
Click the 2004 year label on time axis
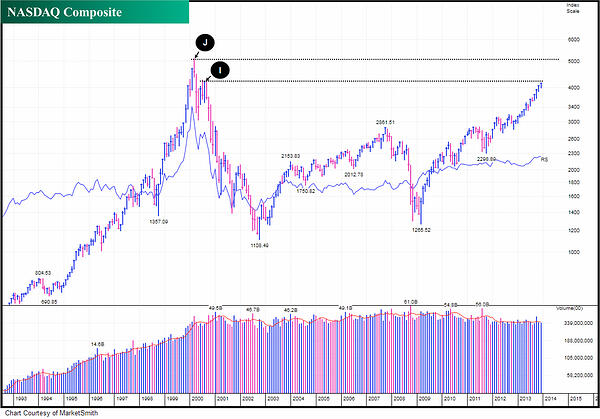click(x=298, y=399)
